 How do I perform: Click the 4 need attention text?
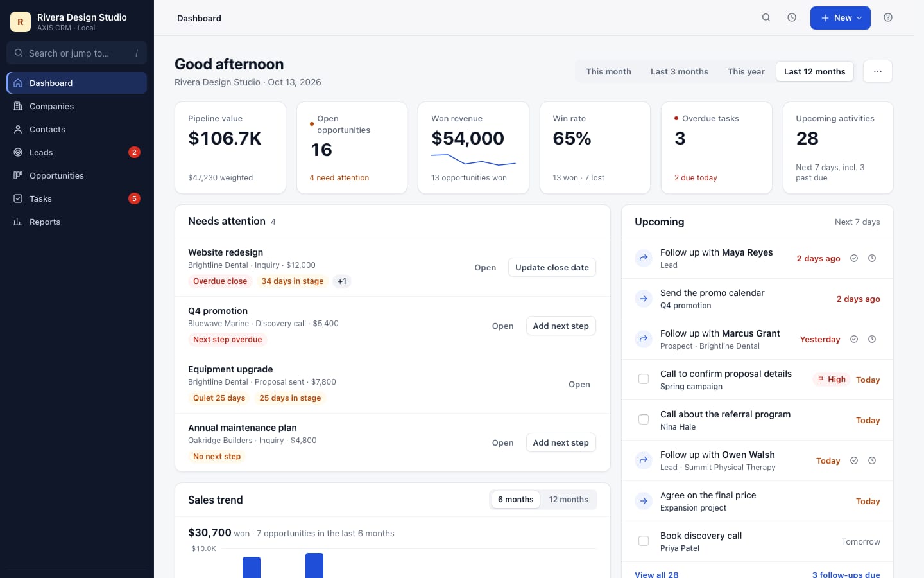[x=339, y=178]
